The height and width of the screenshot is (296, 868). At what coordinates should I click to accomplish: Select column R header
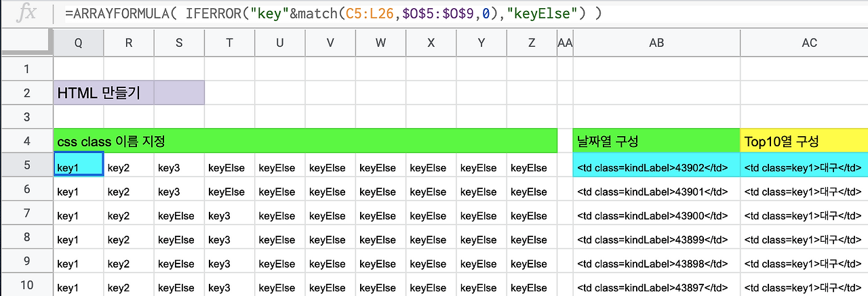point(129,43)
